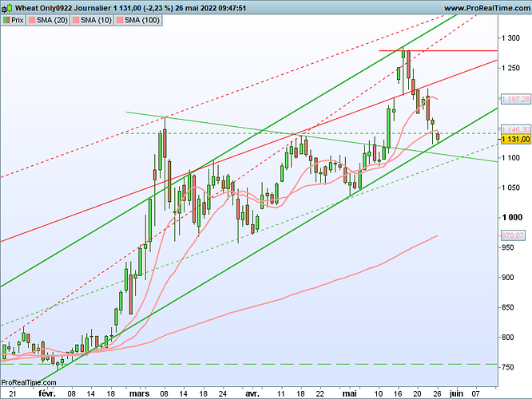Click the avr. label on the time axis
The height and width of the screenshot is (399, 532).
point(252,393)
